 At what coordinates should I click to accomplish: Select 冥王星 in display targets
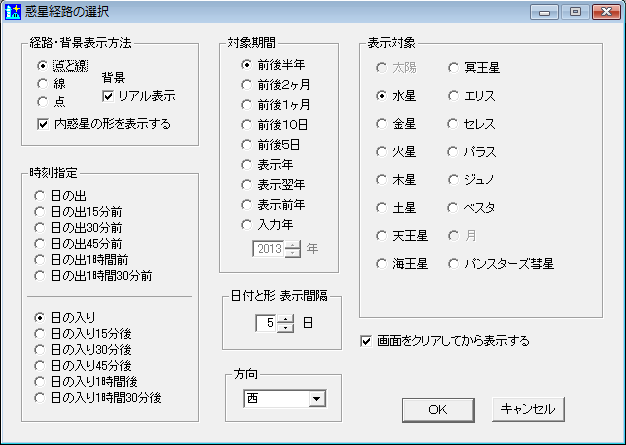[x=455, y=68]
